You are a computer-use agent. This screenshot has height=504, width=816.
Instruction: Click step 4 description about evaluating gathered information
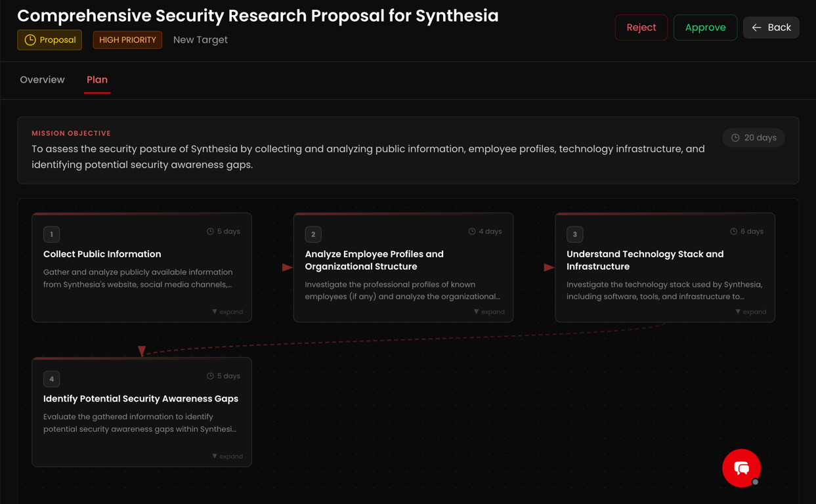click(x=140, y=423)
